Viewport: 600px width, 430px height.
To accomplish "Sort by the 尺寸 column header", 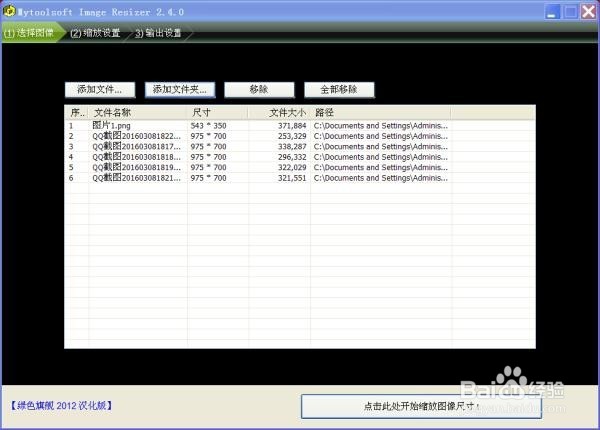I will [x=218, y=112].
